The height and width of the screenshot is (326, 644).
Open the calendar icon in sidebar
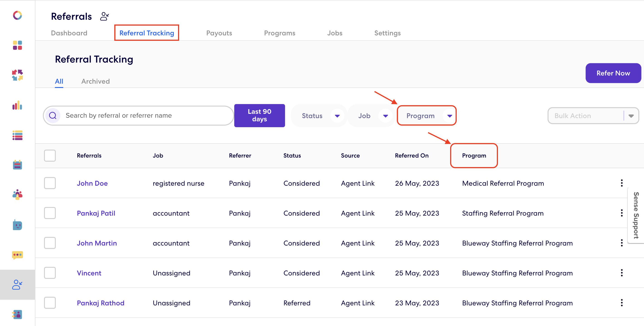17,165
